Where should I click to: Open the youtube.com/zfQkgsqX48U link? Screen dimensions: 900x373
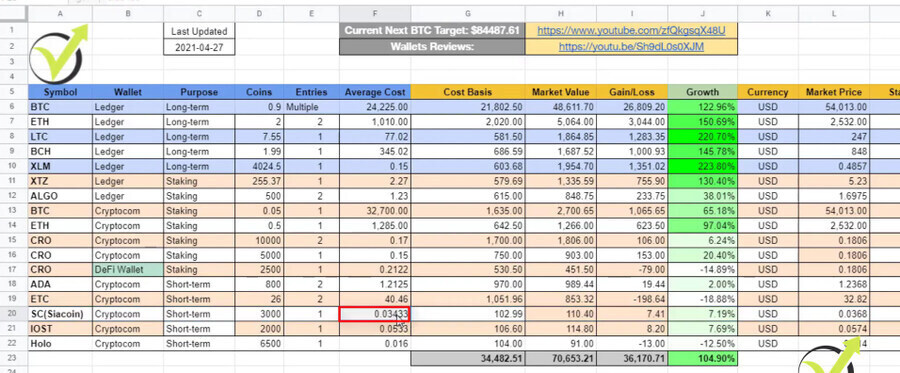coord(631,31)
